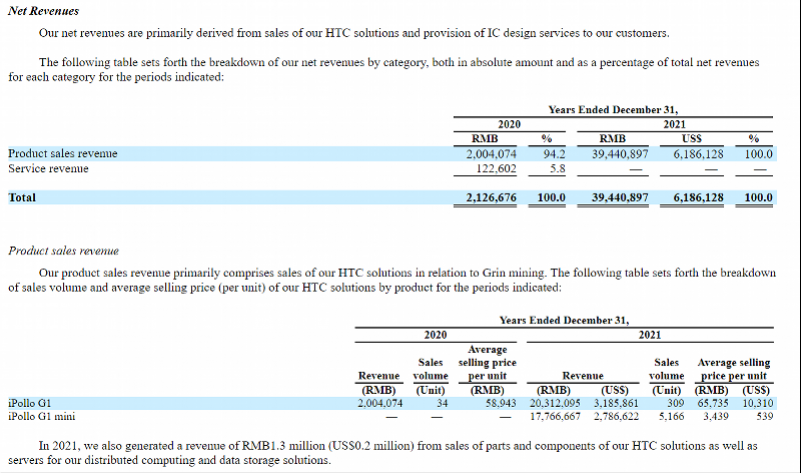801x473 pixels.
Task: Click the paragraph beginning "In 2021, we also generated"
Action: click(x=383, y=453)
